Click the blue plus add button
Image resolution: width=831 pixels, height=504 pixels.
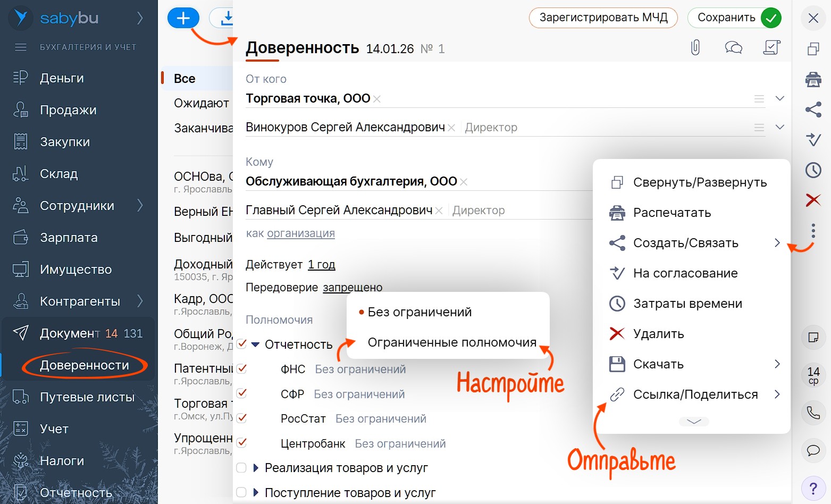tap(183, 18)
